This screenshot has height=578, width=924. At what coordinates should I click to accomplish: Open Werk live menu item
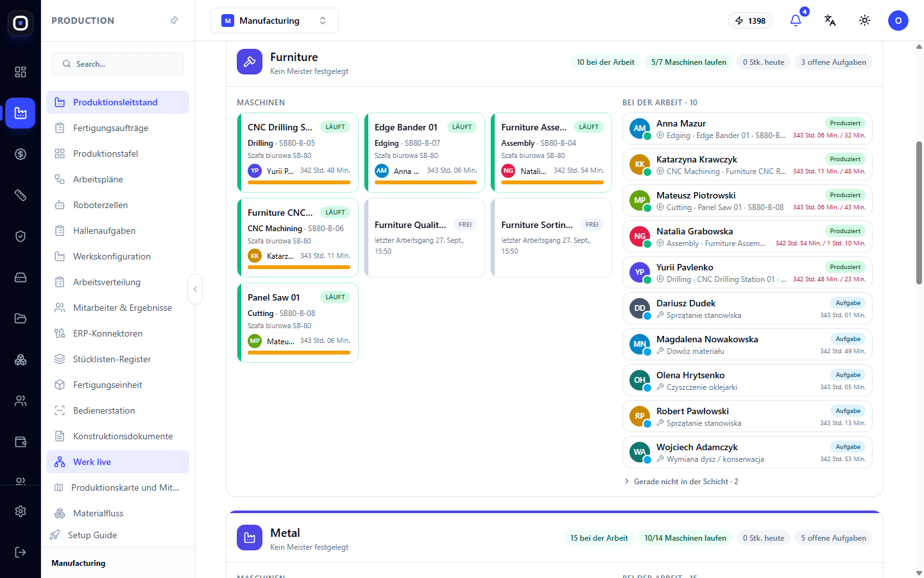click(x=117, y=462)
